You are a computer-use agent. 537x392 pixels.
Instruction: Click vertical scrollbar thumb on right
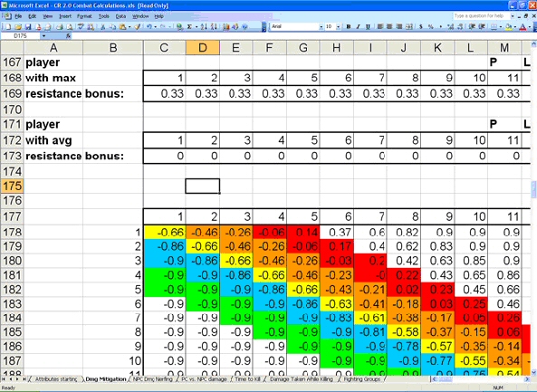point(534,189)
